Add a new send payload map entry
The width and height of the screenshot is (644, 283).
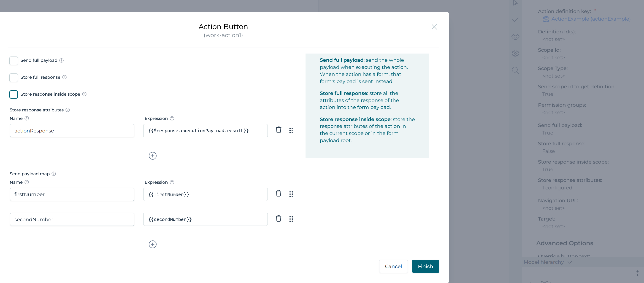click(x=152, y=244)
